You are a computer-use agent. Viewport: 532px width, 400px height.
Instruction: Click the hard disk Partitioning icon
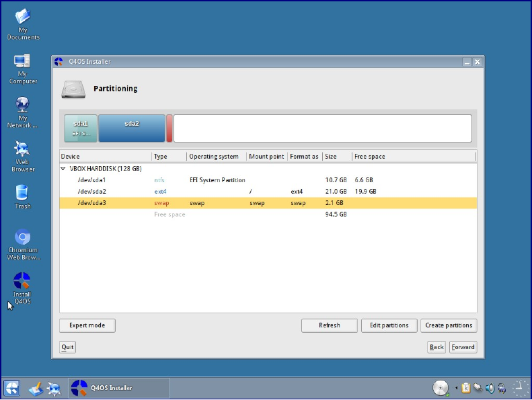pos(73,89)
